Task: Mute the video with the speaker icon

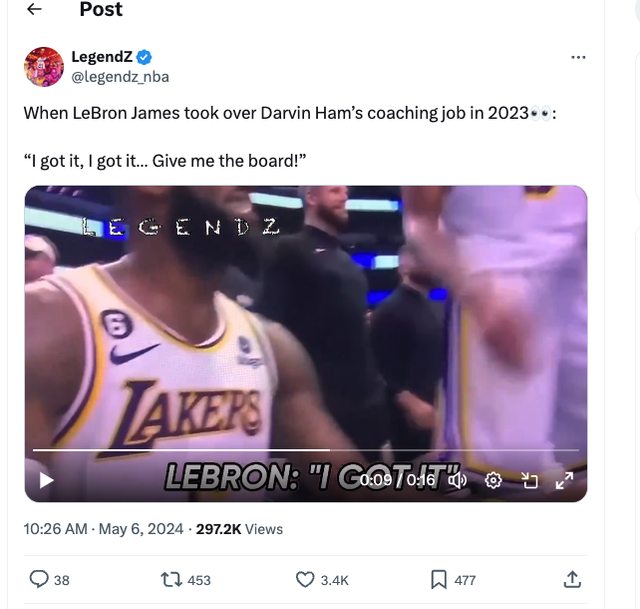Action: tap(458, 480)
